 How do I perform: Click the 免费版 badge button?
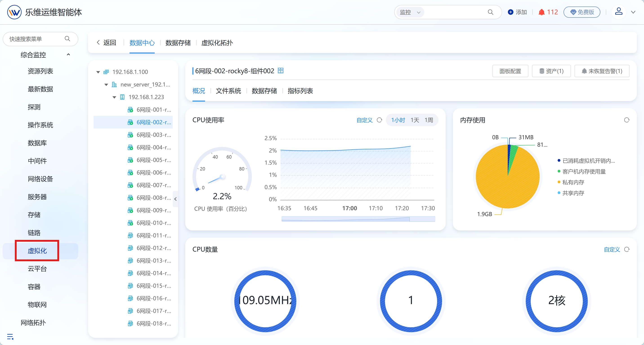coord(582,12)
